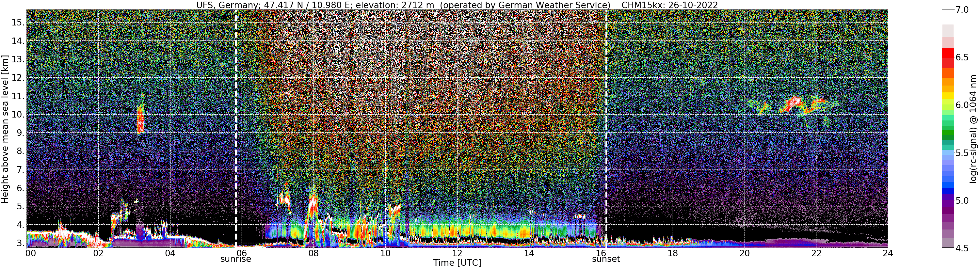Click height tick label "7."
Screen dimensions: 980x269
pyautogui.click(x=20, y=170)
